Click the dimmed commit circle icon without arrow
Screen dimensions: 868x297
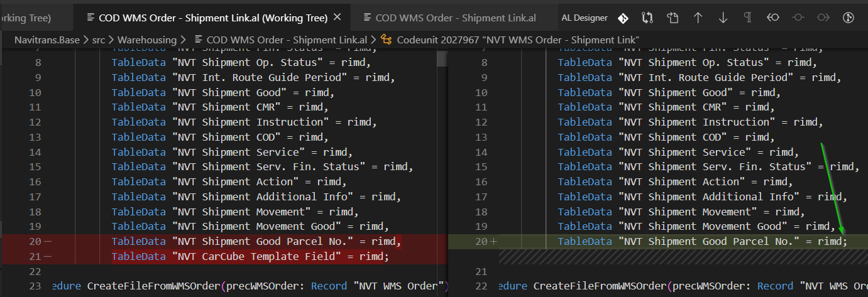point(798,18)
